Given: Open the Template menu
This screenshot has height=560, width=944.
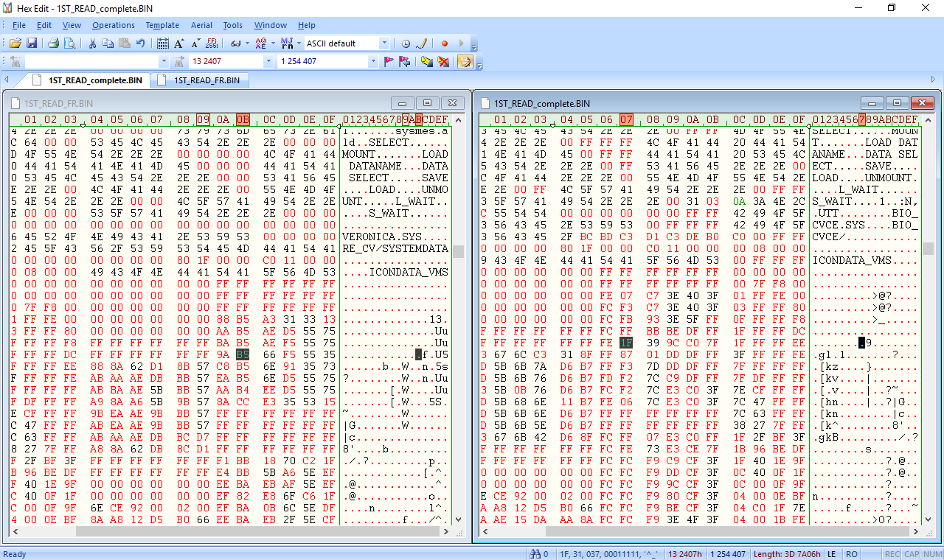Looking at the screenshot, I should click(162, 25).
